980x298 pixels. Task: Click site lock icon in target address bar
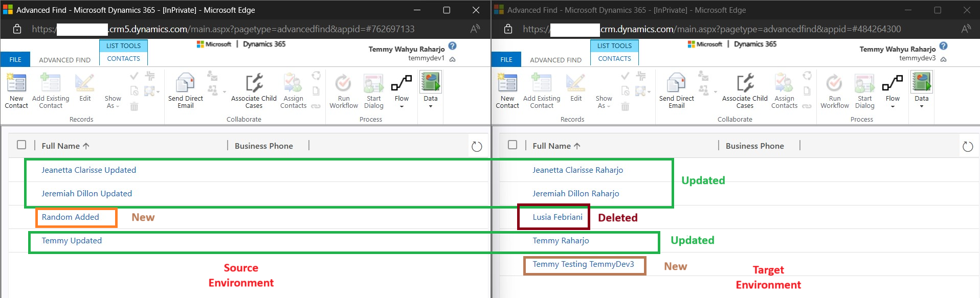click(x=508, y=29)
